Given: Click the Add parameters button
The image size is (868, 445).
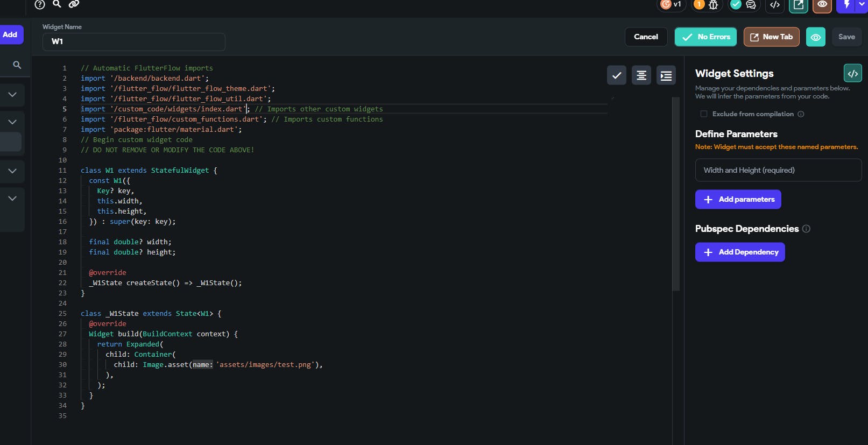Looking at the screenshot, I should 738,199.
